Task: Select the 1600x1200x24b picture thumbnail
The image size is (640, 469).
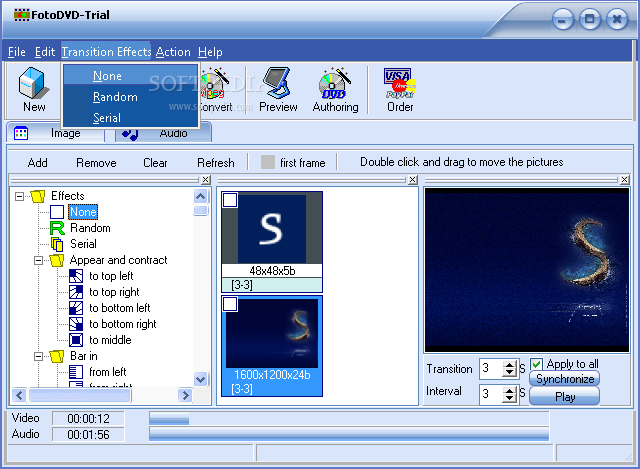Action: click(272, 346)
